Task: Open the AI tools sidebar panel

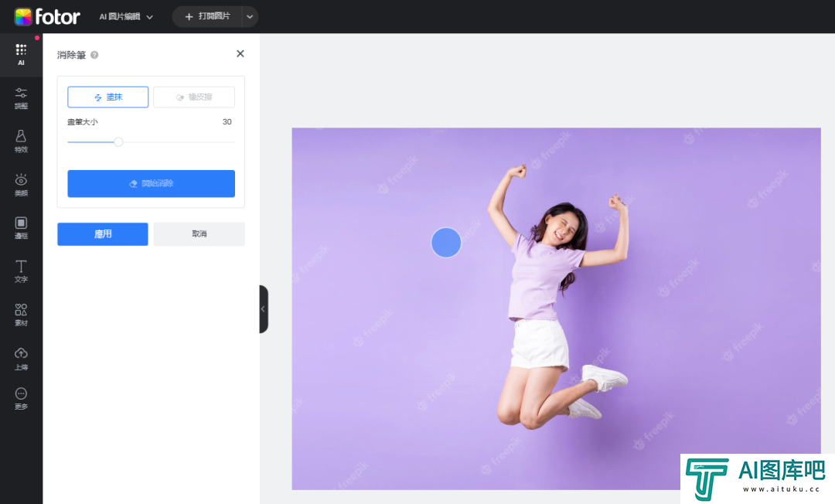Action: tap(21, 54)
